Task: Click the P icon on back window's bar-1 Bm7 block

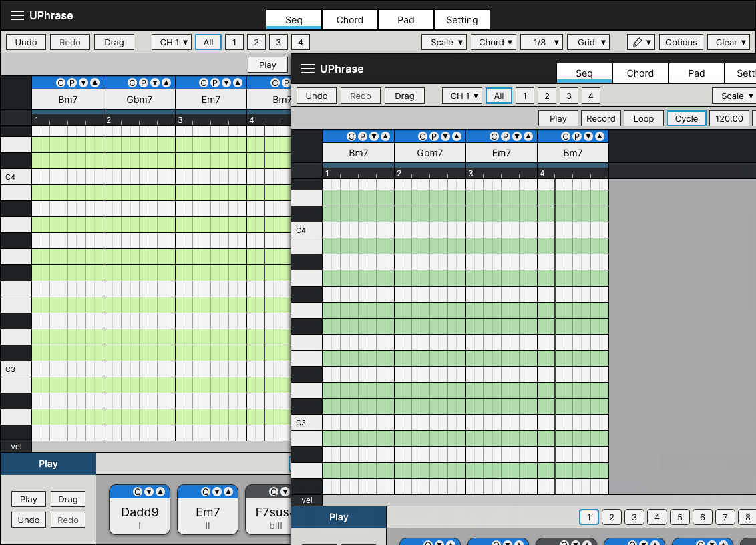Action: [72, 83]
